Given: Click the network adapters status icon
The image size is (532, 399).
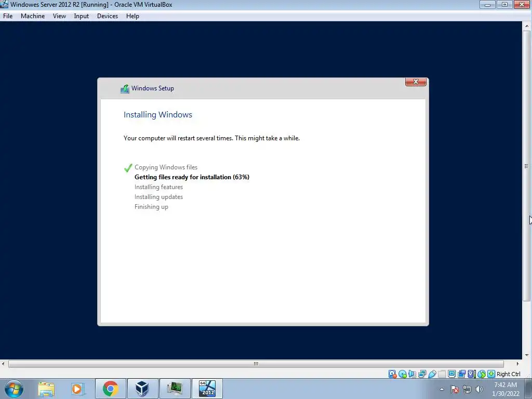Looking at the screenshot, I should click(x=422, y=374).
